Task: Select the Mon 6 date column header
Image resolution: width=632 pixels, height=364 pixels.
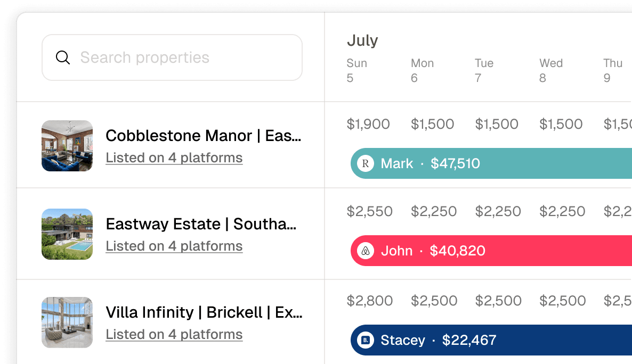Action: [422, 70]
